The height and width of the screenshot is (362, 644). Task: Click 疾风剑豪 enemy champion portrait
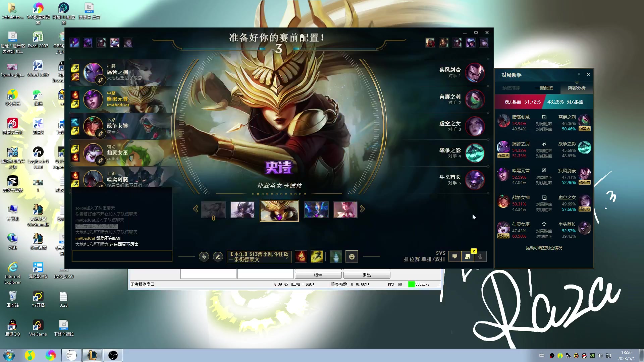tap(475, 72)
